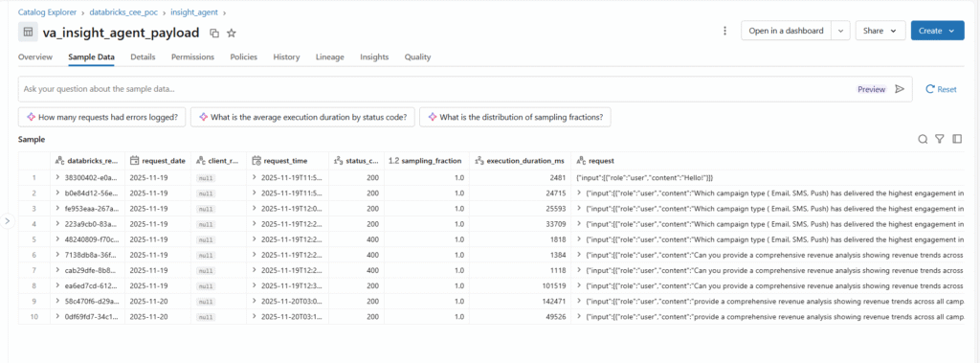The image size is (980, 363).
Task: Select execution duration value 24715
Action: tap(555, 193)
